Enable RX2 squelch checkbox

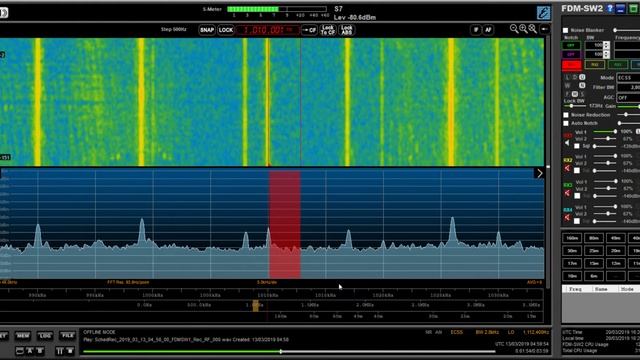tap(577, 170)
